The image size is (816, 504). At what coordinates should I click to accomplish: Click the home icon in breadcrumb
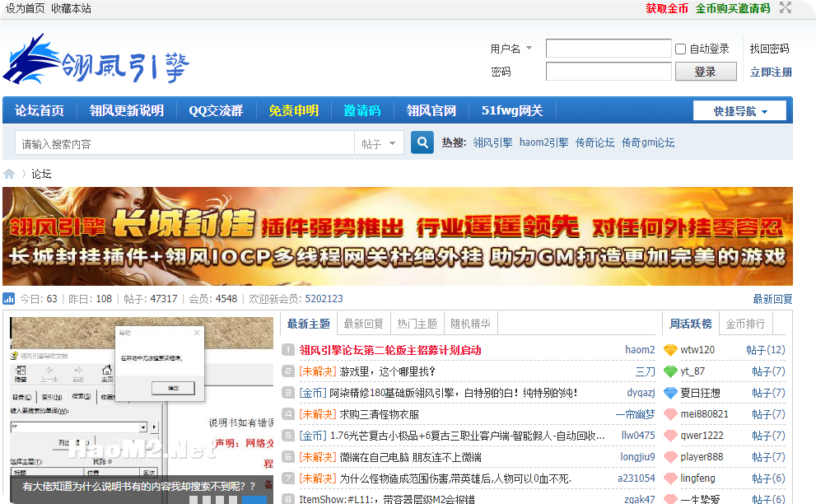pyautogui.click(x=9, y=174)
